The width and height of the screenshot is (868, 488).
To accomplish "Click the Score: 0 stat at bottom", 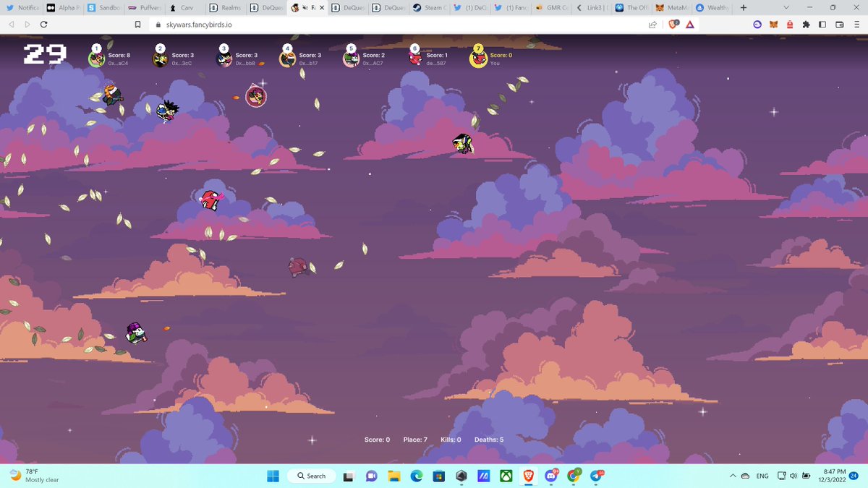I will [377, 440].
